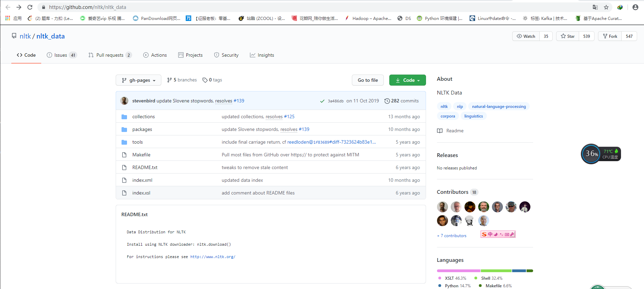The image size is (644, 289).
Task: Click the collections folder icon
Action: point(124,117)
